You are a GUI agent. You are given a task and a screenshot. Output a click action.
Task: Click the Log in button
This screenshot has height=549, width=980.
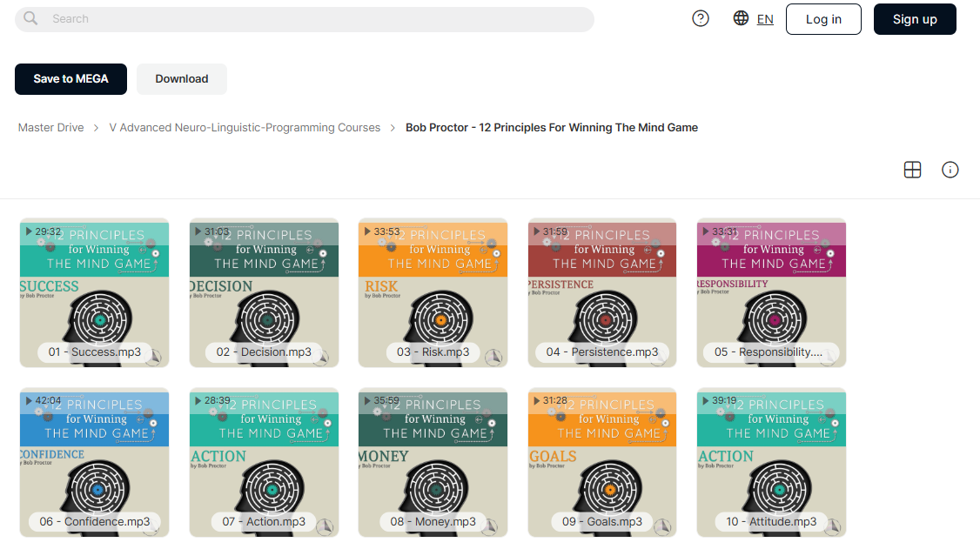(823, 19)
